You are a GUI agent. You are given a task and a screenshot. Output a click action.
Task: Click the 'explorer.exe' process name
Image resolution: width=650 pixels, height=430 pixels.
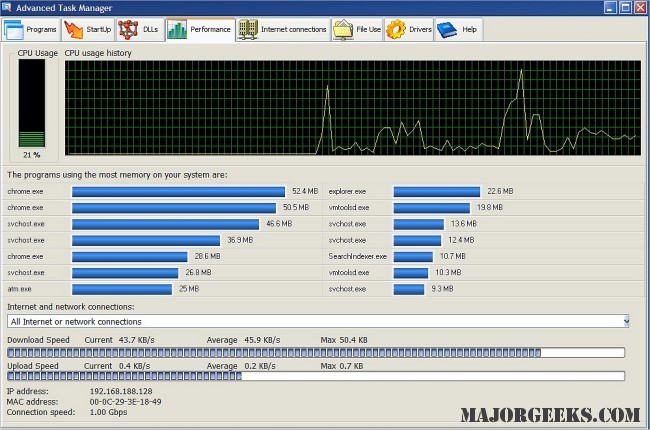click(347, 192)
